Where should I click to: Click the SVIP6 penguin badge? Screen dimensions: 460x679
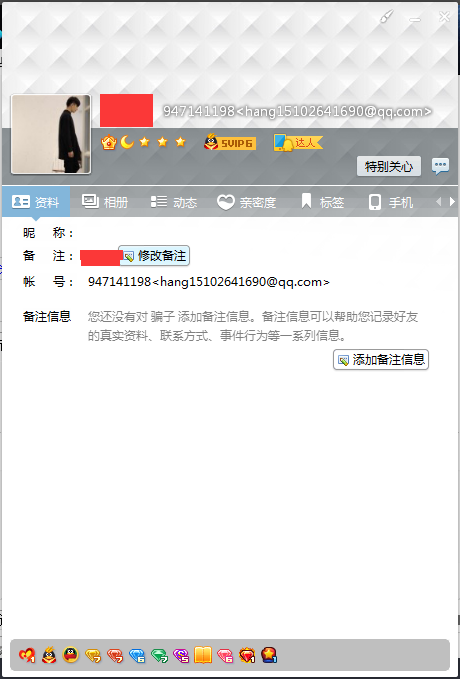[x=230, y=142]
